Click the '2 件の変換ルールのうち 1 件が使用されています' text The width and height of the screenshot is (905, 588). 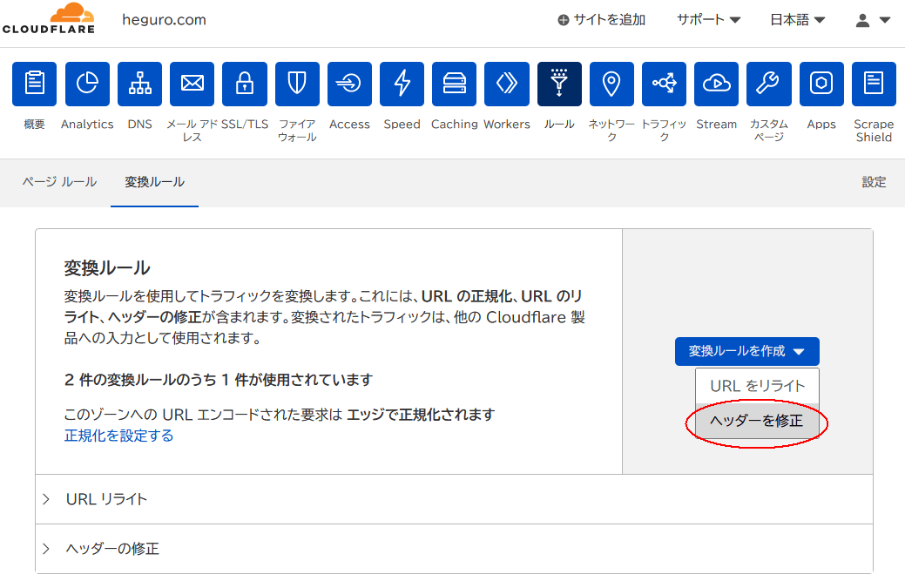click(x=218, y=380)
